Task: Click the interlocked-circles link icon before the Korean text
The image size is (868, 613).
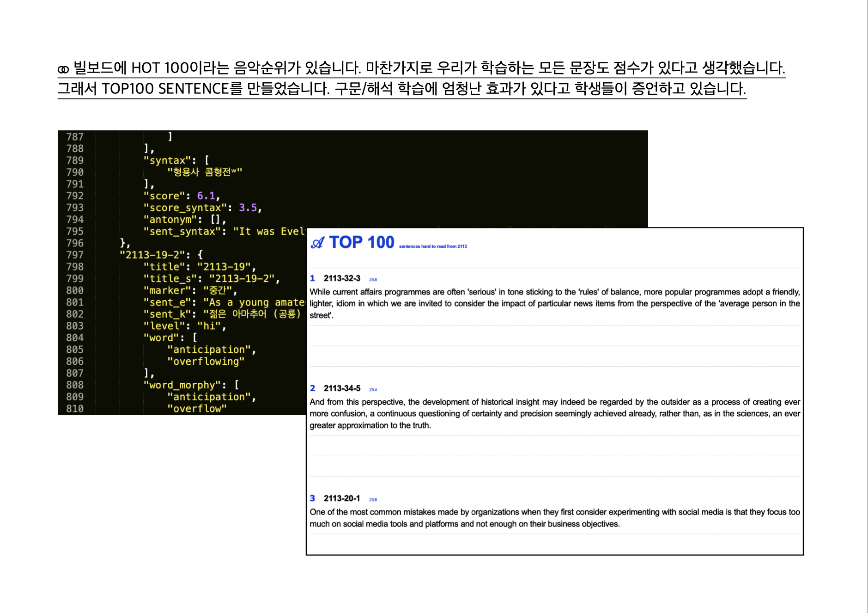Action: coord(63,69)
